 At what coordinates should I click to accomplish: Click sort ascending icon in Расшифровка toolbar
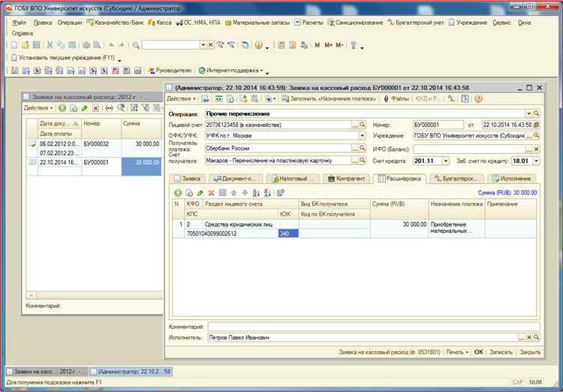click(x=256, y=193)
